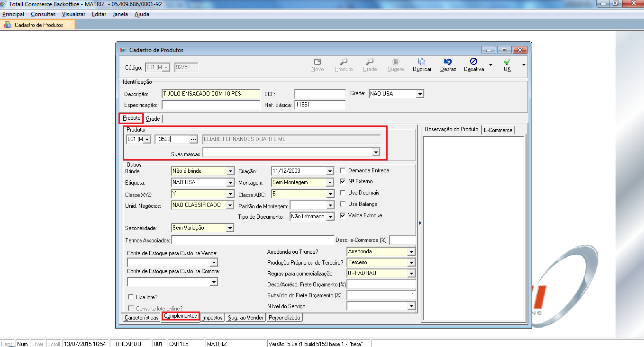Uncheck the Nº Externo checkbox

point(343,182)
